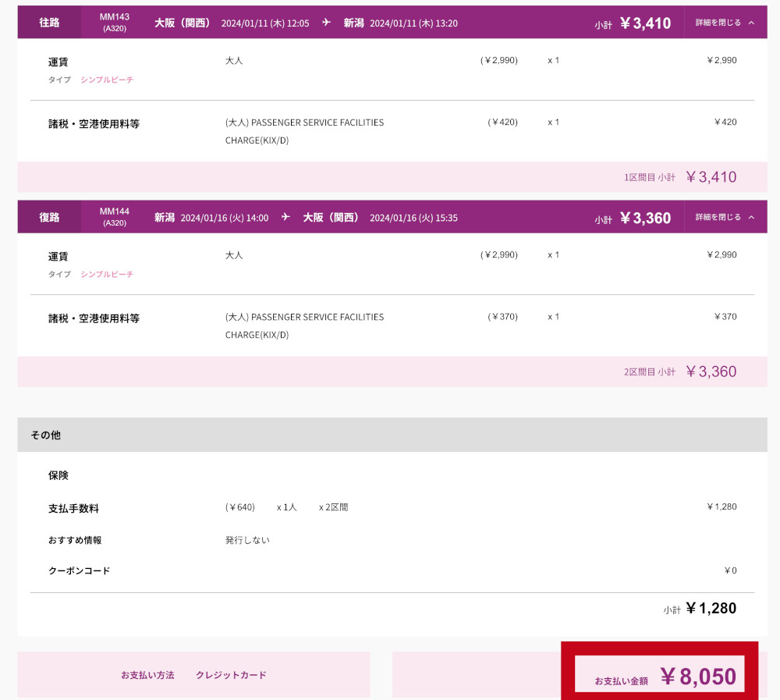Click the airplane icon in the outbound header
Screen dimensions: 780x700
[326, 23]
